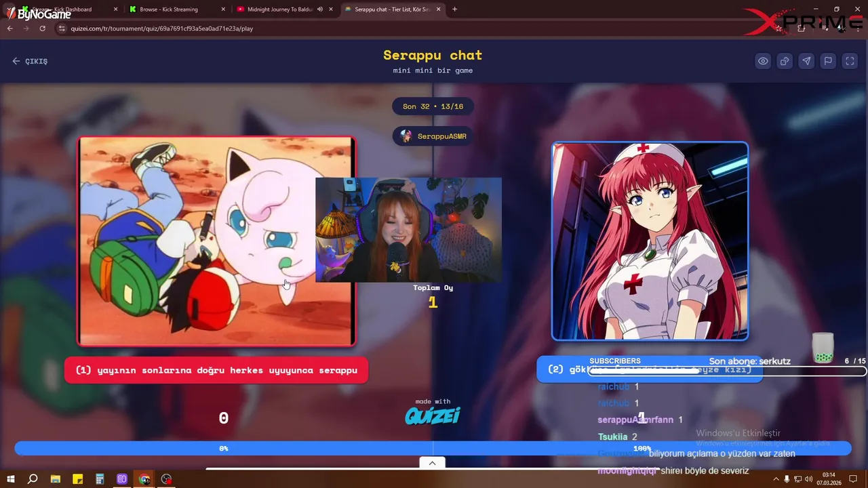This screenshot has height=488, width=868.
Task: Click the ÇIKIŞ back arrow button
Action: pos(30,61)
